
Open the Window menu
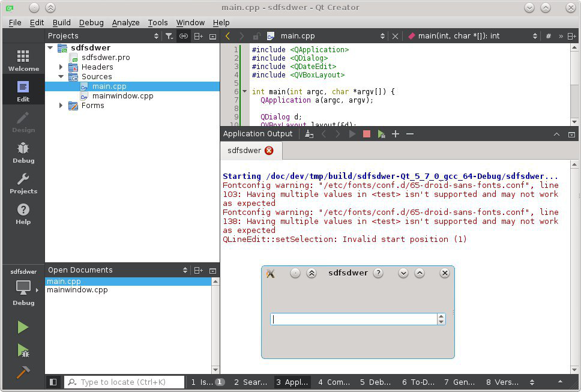[x=190, y=23]
